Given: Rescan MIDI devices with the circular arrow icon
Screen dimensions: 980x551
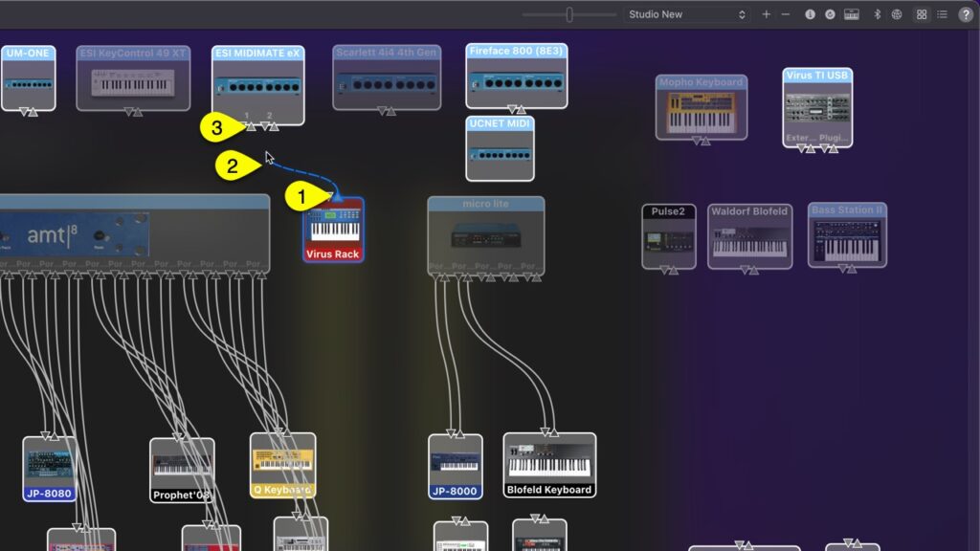Looking at the screenshot, I should (830, 14).
